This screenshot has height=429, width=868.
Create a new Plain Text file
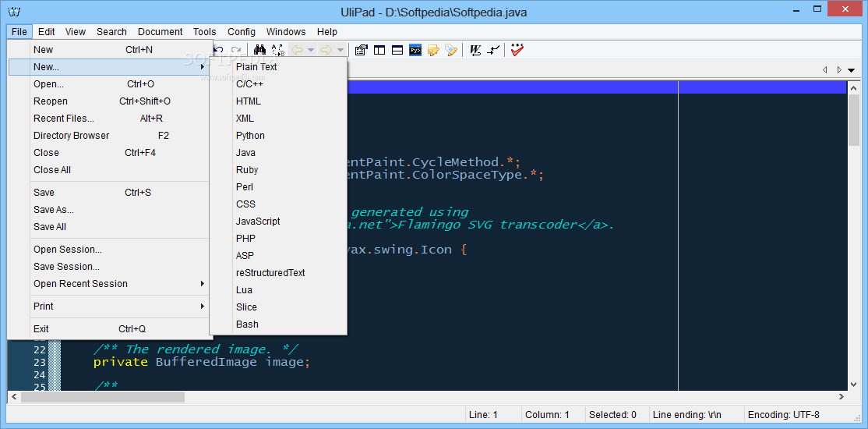pyautogui.click(x=278, y=67)
